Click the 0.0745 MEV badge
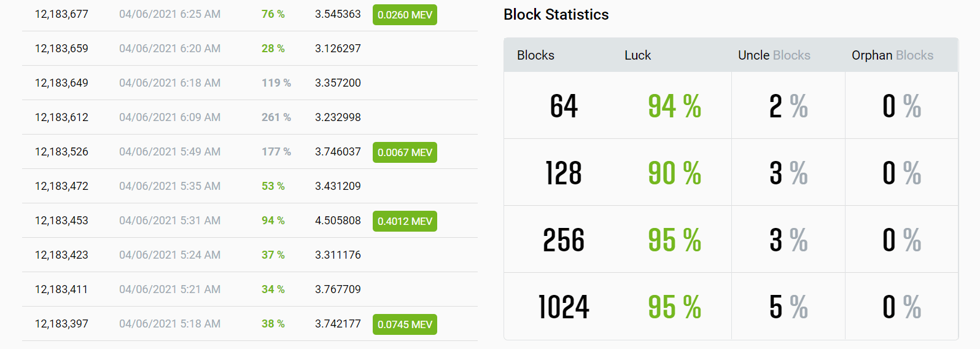The width and height of the screenshot is (980, 349). click(405, 324)
